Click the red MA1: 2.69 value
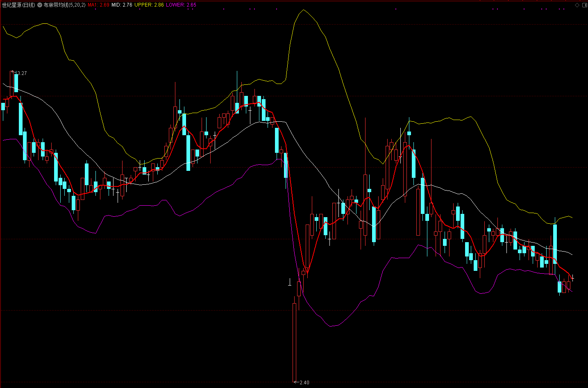 (98, 5)
